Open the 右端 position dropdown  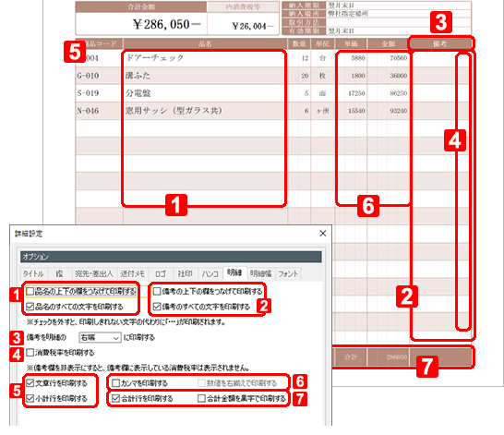(x=100, y=338)
